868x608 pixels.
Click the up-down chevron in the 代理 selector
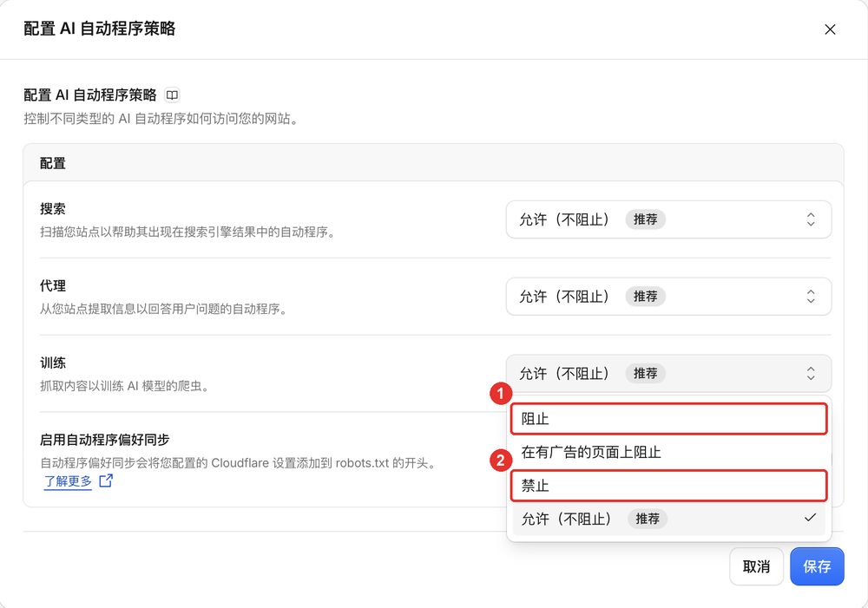(x=811, y=297)
